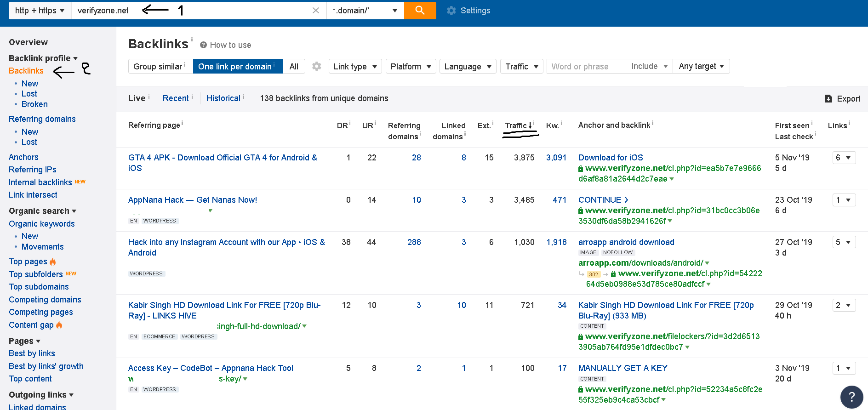Open Overview in the sidebar
This screenshot has width=868, height=410.
pyautogui.click(x=28, y=42)
